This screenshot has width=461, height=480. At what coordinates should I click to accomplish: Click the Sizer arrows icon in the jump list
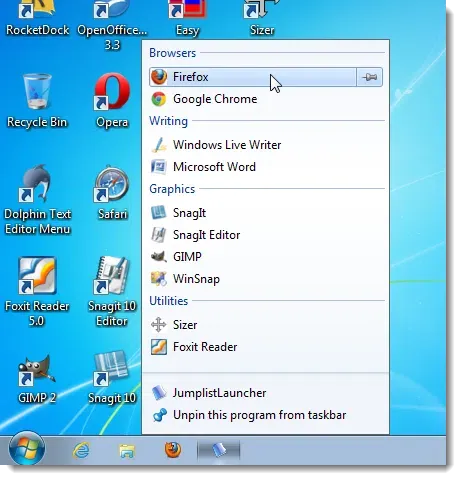159,325
